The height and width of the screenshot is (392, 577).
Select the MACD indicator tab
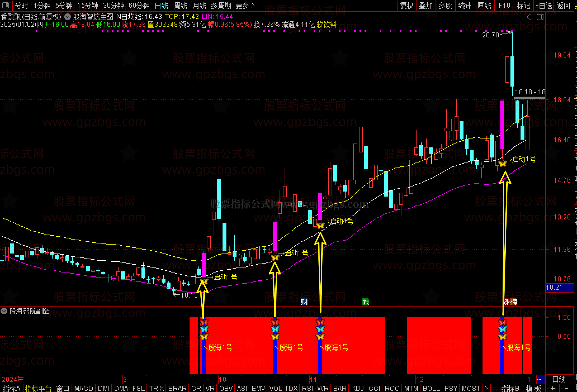tap(84, 388)
